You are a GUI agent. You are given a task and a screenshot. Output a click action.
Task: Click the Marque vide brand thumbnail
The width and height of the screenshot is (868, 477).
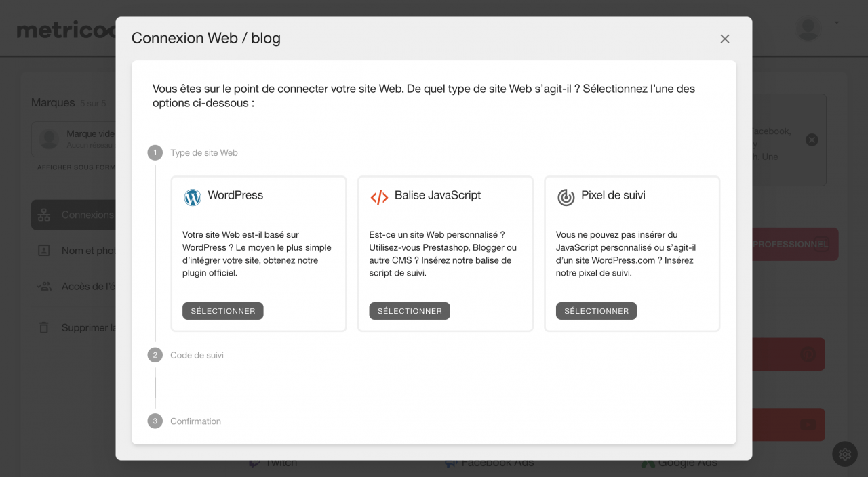(48, 139)
